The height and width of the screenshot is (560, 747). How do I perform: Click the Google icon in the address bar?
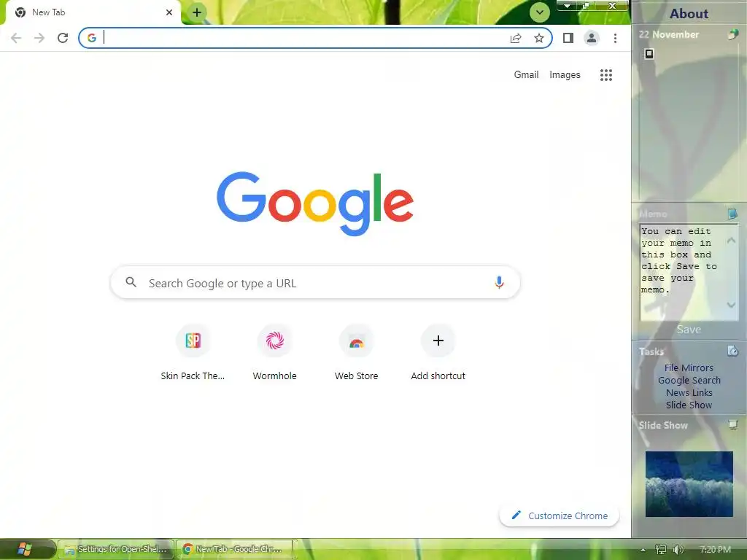point(92,38)
